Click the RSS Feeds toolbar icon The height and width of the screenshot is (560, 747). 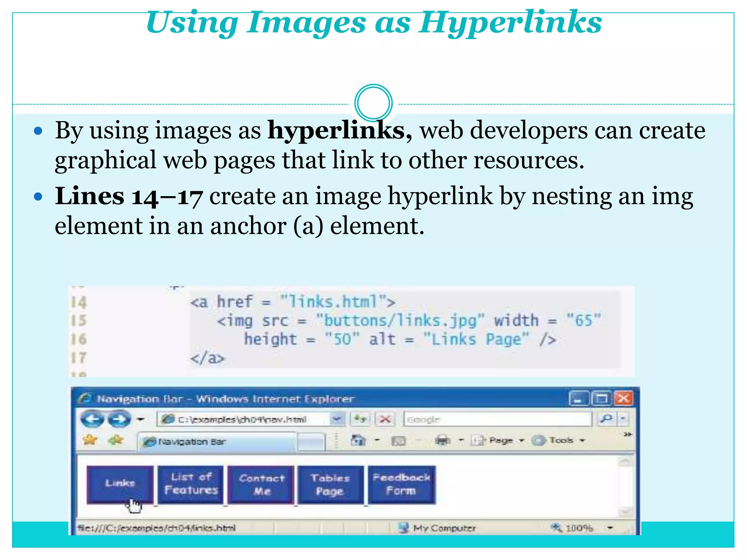click(398, 441)
